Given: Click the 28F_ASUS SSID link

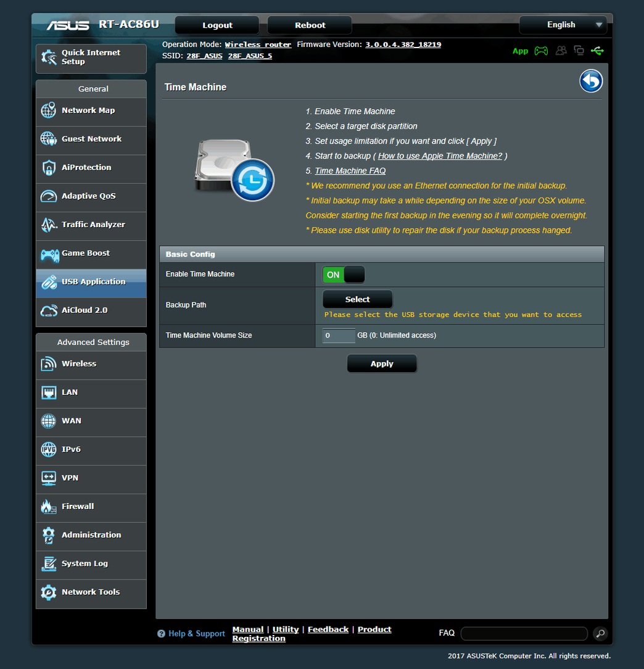Looking at the screenshot, I should click(204, 56).
